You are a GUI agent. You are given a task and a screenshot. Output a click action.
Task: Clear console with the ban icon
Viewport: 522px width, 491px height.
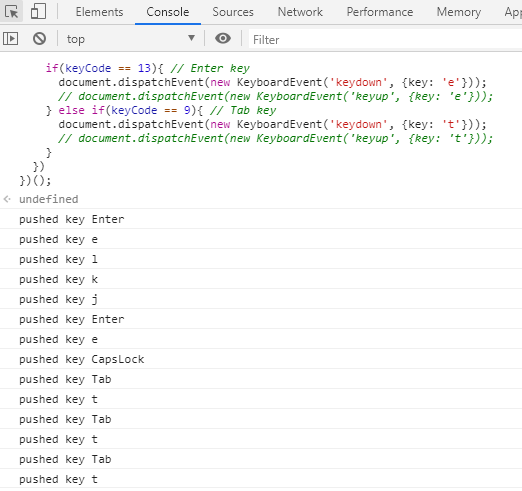39,39
